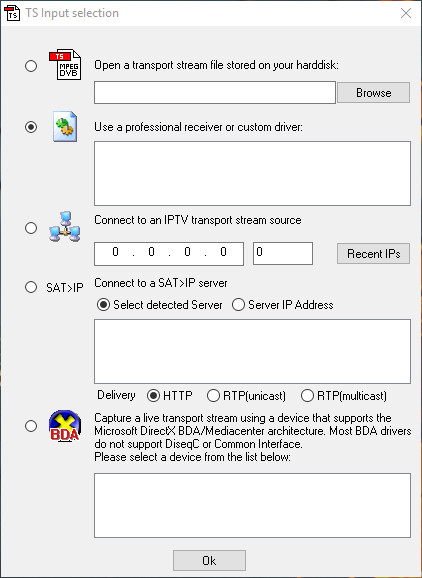The width and height of the screenshot is (422, 578).
Task: Click the Browse button
Action: pos(373,93)
